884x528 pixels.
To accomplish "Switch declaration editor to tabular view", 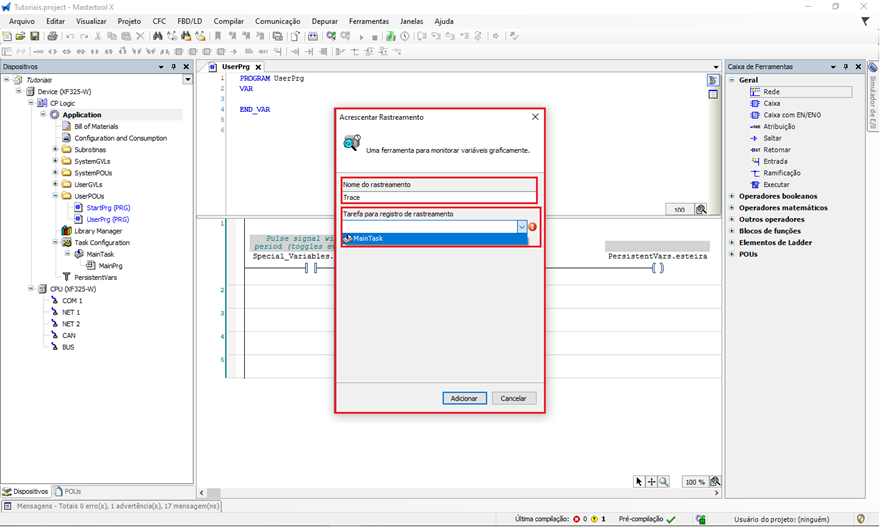I will (x=713, y=95).
